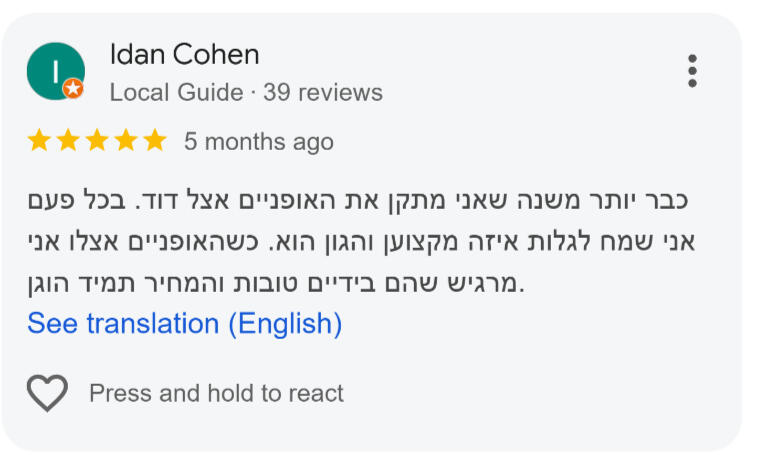Image resolution: width=758 pixels, height=455 pixels.
Task: Click the second yellow rating star
Action: (68, 140)
